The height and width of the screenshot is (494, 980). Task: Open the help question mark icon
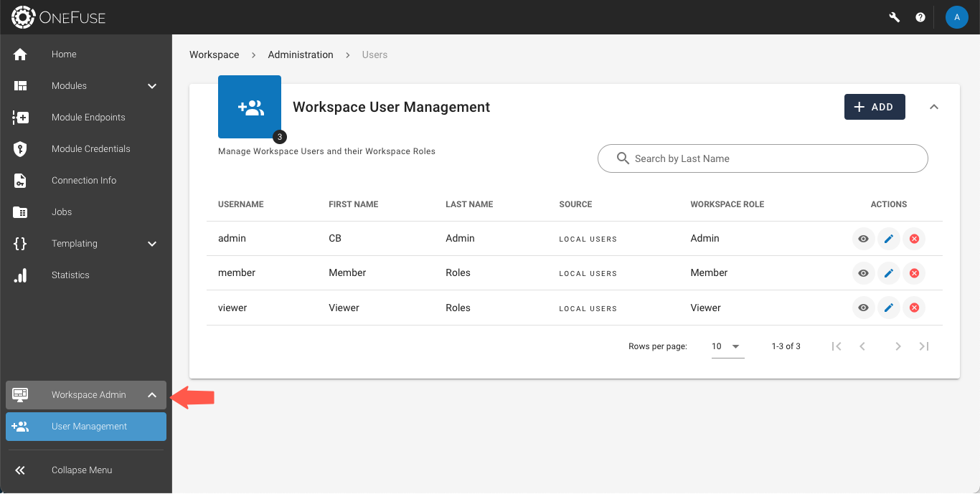click(920, 17)
